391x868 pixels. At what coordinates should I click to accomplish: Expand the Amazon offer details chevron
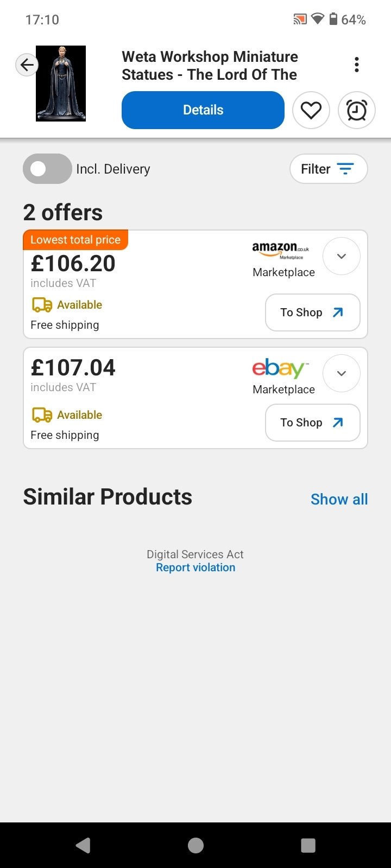342,256
